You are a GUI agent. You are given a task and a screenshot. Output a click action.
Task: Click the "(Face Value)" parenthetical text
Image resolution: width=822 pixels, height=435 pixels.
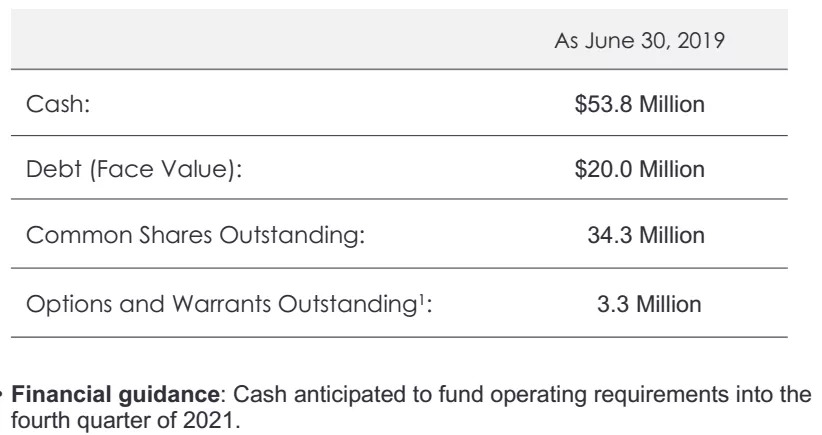click(x=182, y=171)
